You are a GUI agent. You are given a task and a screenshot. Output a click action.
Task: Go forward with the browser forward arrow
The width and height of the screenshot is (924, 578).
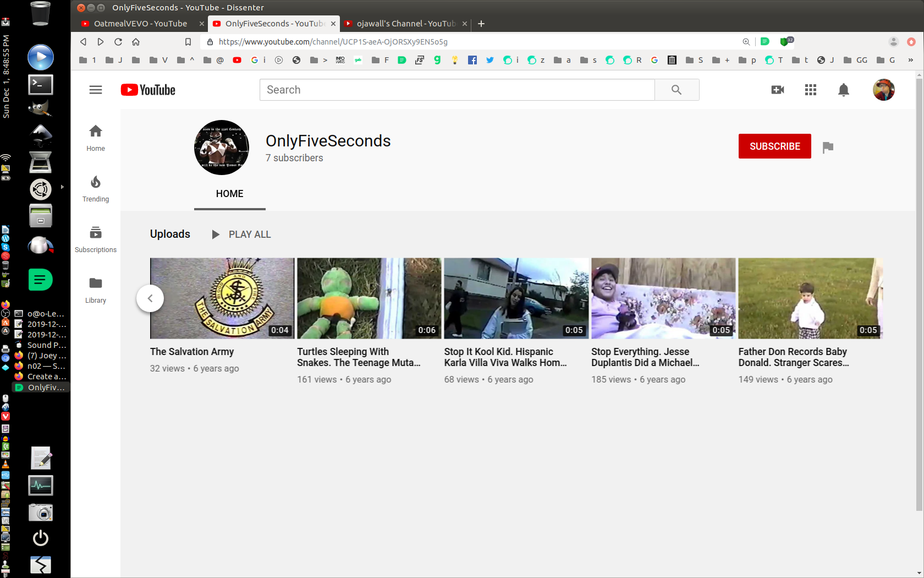[101, 42]
